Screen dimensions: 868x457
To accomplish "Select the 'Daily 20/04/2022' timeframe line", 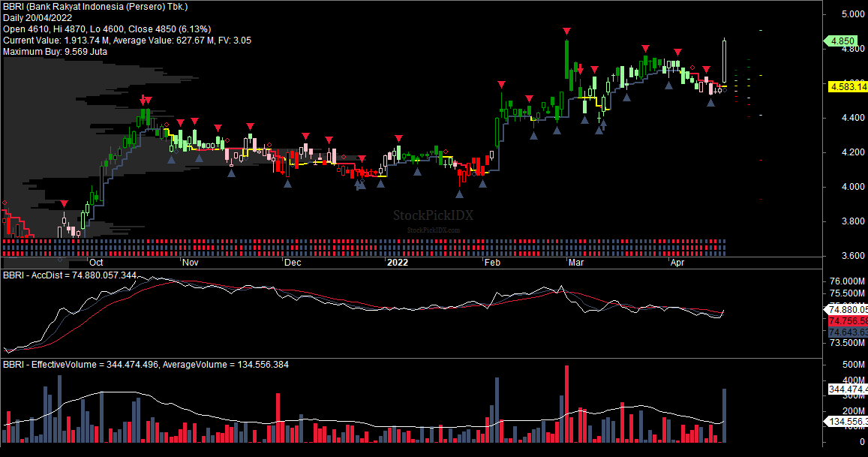I will click(x=37, y=18).
